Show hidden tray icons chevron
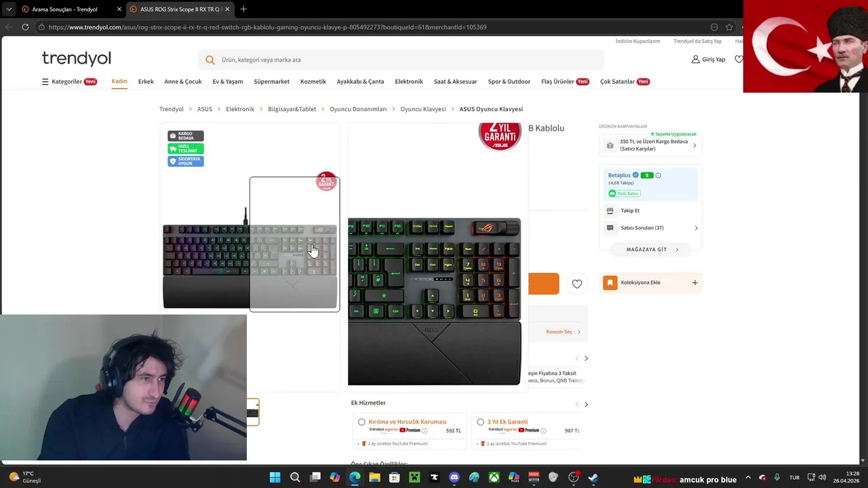This screenshot has height=488, width=868. click(x=748, y=478)
